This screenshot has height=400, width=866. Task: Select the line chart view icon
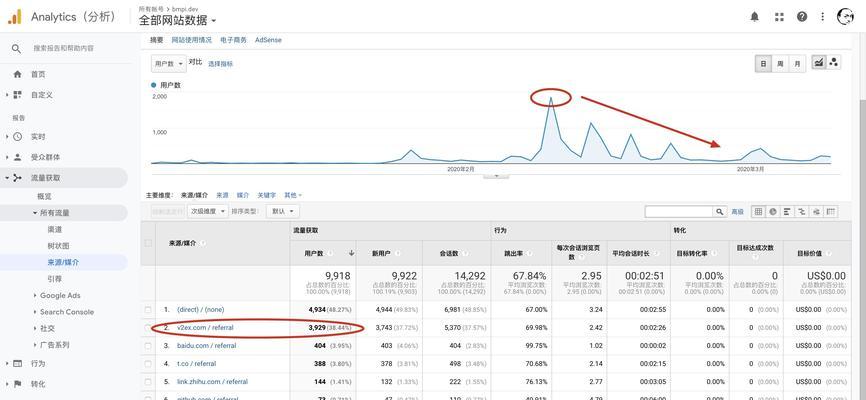(819, 63)
